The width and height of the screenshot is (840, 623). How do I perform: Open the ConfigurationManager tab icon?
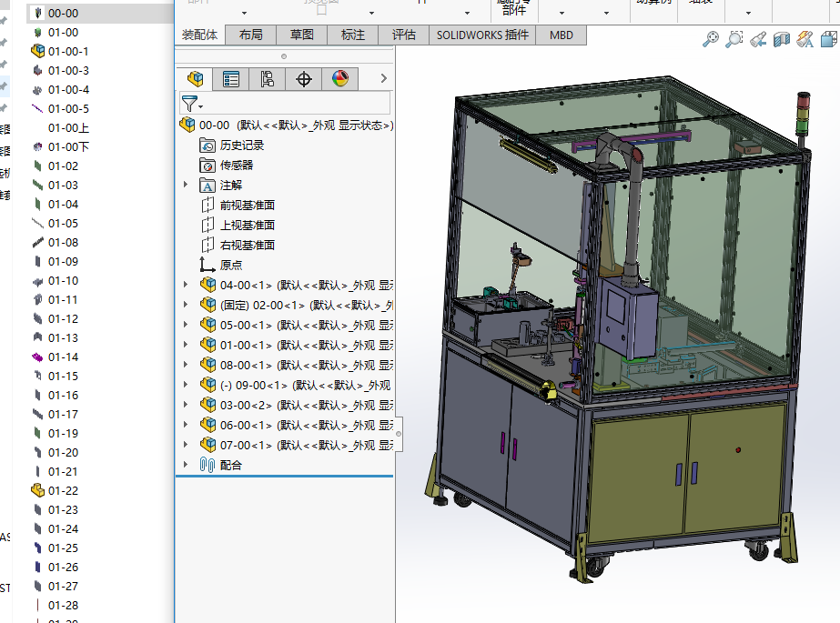[x=267, y=79]
